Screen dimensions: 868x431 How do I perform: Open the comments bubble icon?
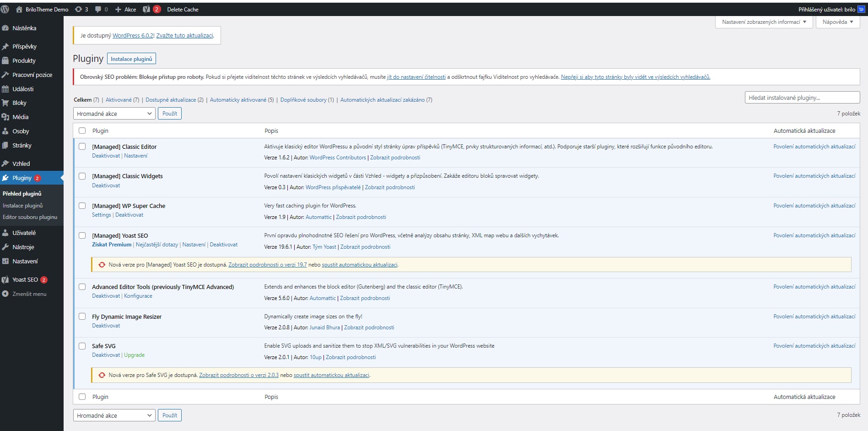[98, 9]
